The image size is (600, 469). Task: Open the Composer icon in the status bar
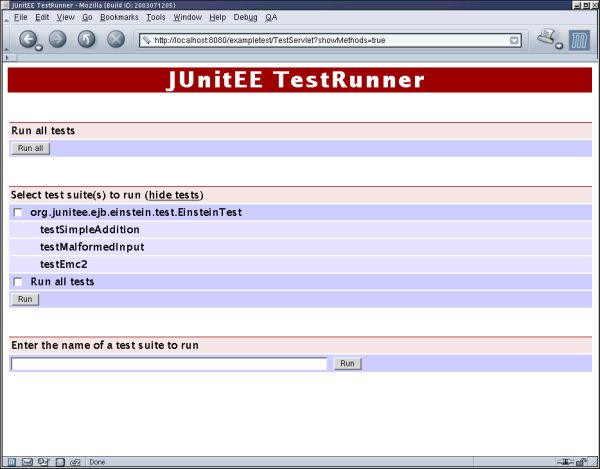point(43,462)
